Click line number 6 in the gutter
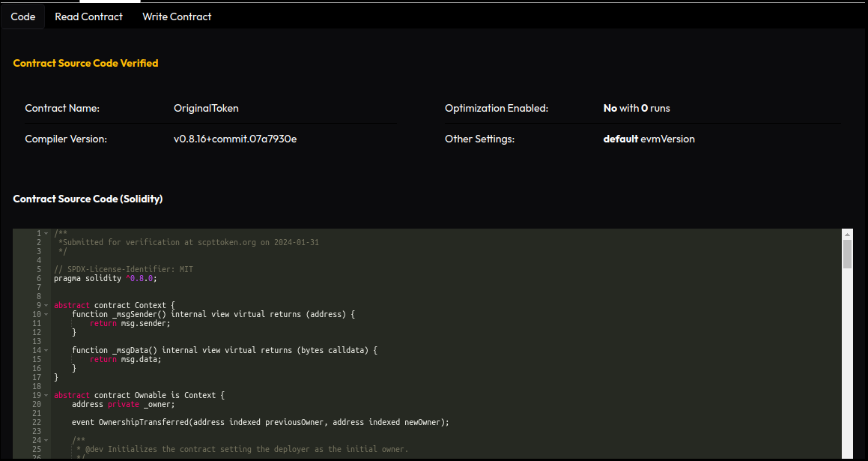 tap(37, 279)
